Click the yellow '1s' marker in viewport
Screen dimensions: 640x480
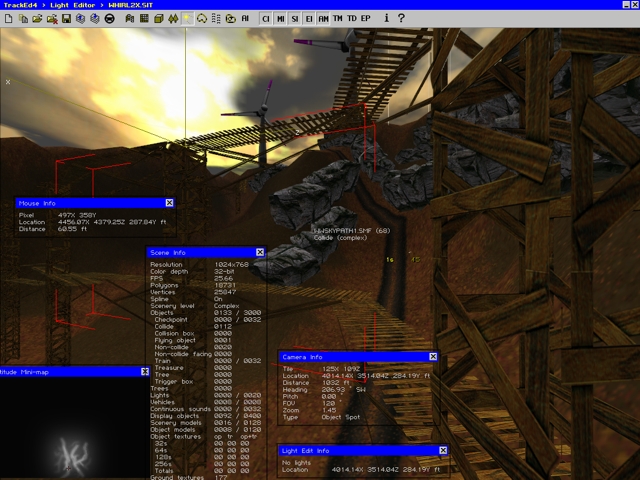coord(390,260)
